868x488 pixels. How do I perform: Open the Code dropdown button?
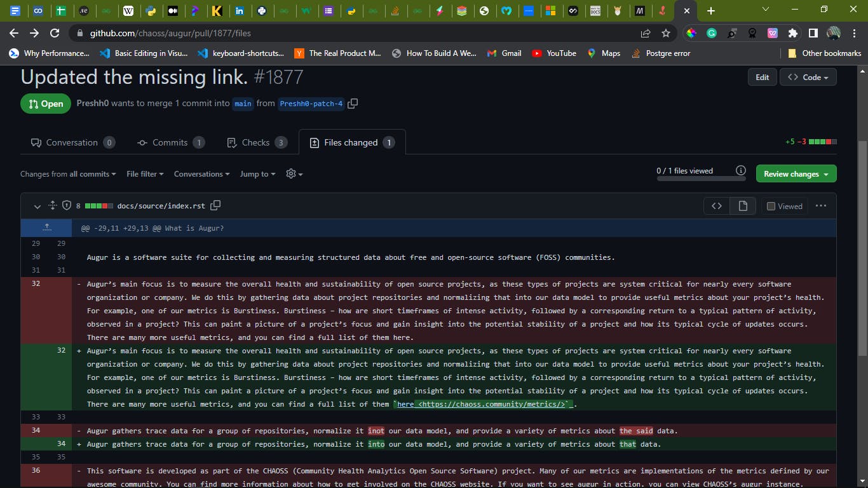[808, 77]
